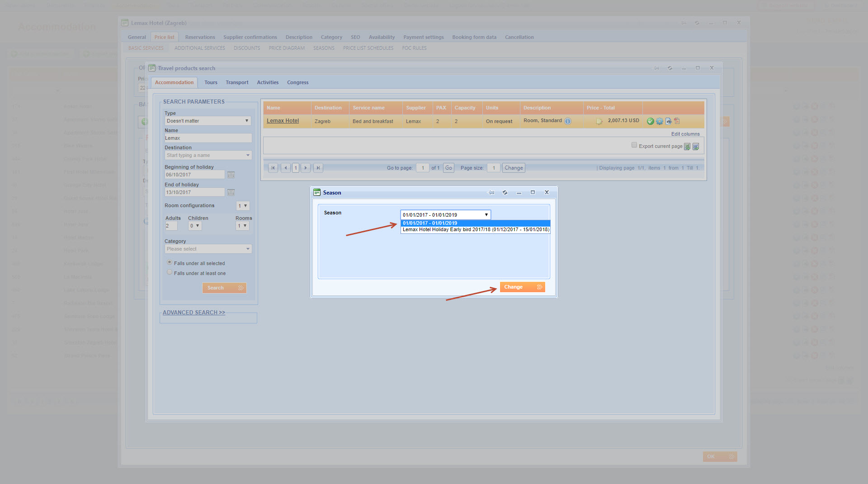This screenshot has width=868, height=484.
Task: Click the room description info icon
Action: 568,121
